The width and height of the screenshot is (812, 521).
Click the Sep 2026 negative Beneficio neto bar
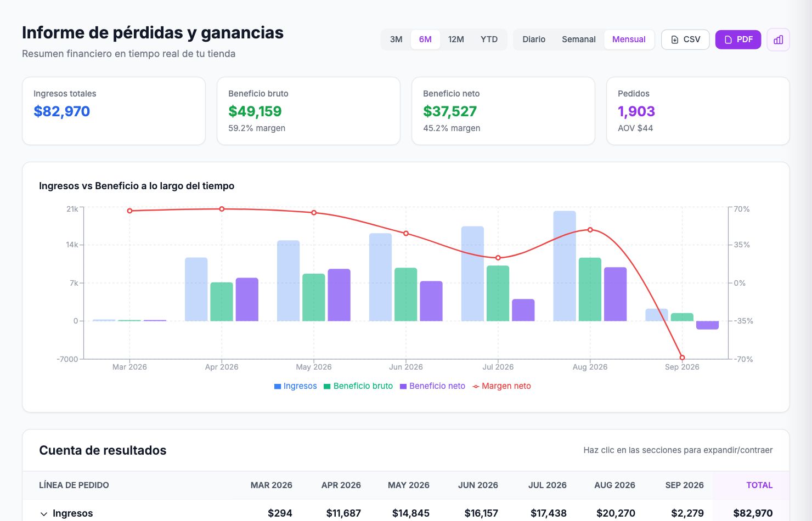coord(707,325)
